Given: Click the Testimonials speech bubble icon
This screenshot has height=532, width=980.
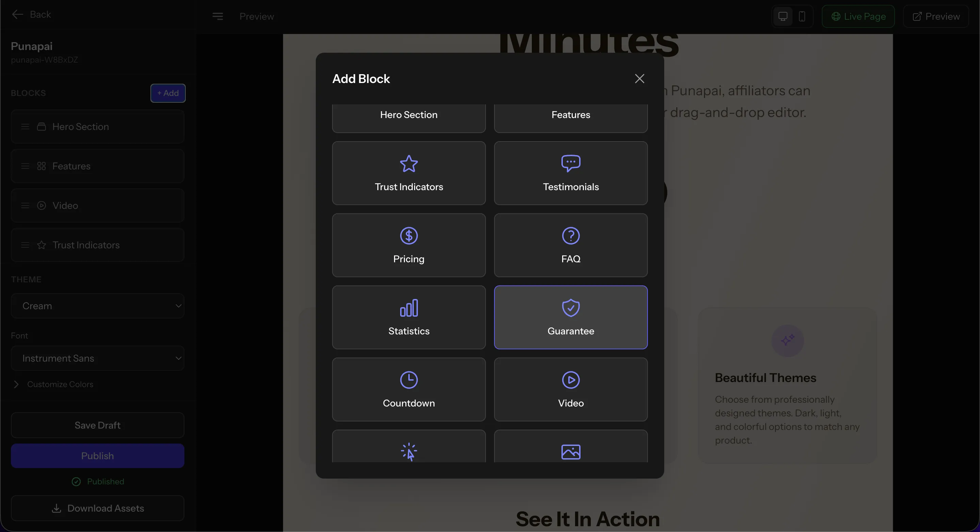Looking at the screenshot, I should coord(571,164).
